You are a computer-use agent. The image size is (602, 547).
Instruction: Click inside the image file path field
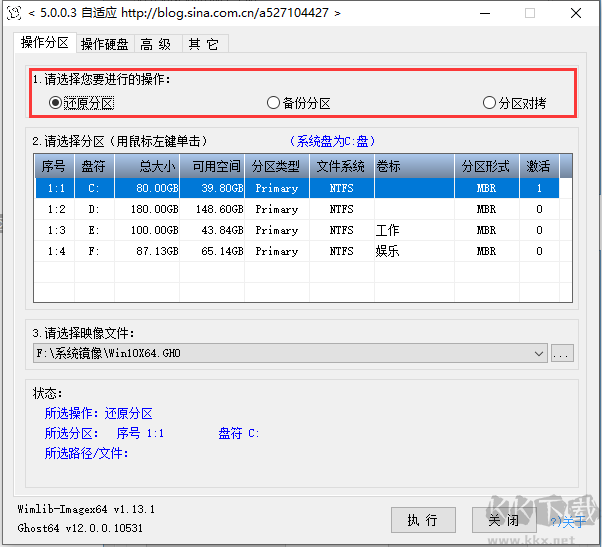coord(280,354)
